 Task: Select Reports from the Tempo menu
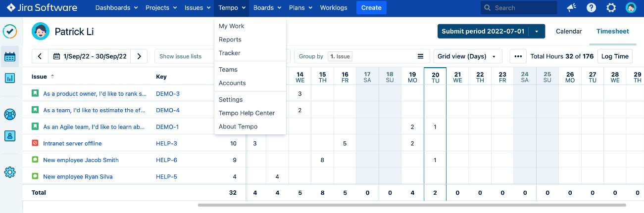pyautogui.click(x=230, y=40)
